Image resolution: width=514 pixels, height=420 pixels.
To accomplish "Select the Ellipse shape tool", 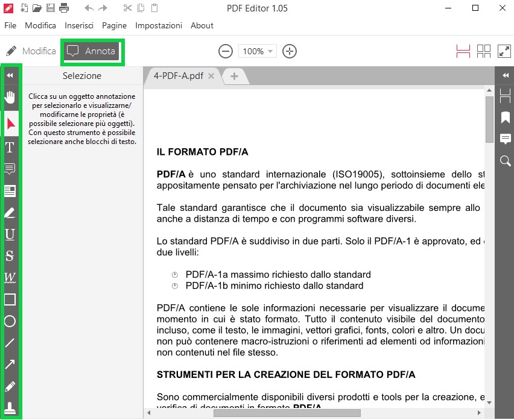I will (10, 321).
